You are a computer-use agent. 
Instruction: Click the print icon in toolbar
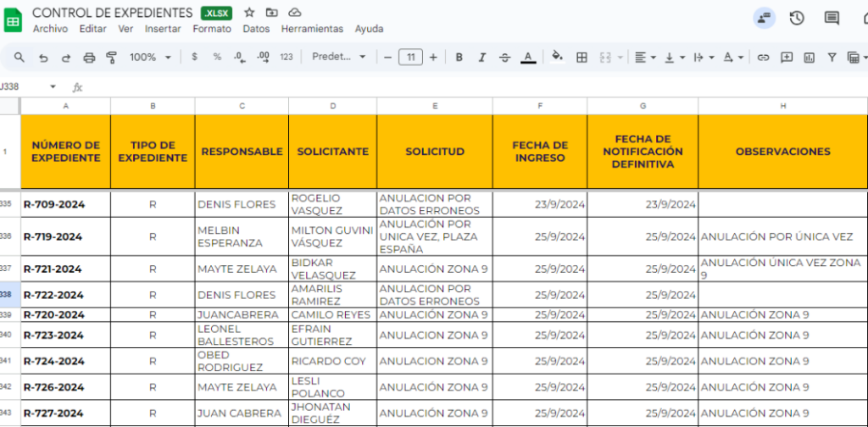(x=89, y=58)
